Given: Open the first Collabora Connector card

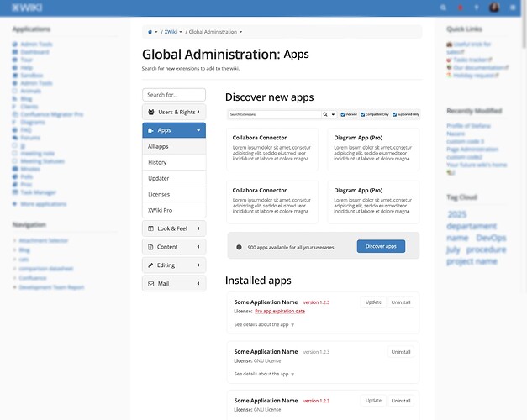Looking at the screenshot, I should point(272,150).
